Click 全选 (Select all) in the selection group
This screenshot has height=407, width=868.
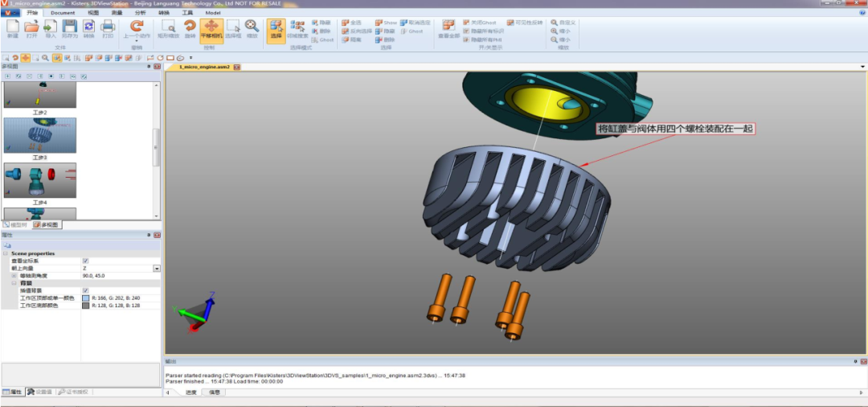coord(351,23)
